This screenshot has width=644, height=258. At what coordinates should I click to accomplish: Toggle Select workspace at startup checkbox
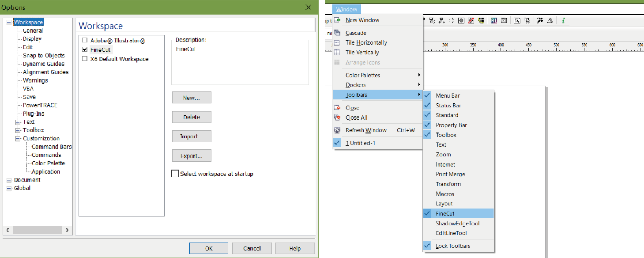click(175, 174)
